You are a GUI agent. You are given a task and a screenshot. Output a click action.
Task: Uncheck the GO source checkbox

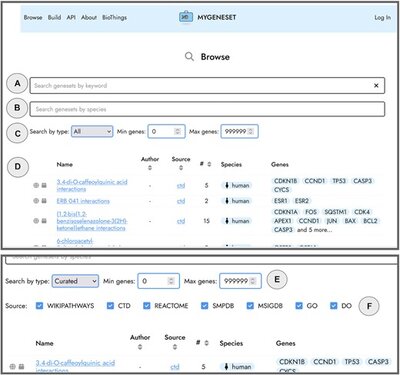coord(299,306)
